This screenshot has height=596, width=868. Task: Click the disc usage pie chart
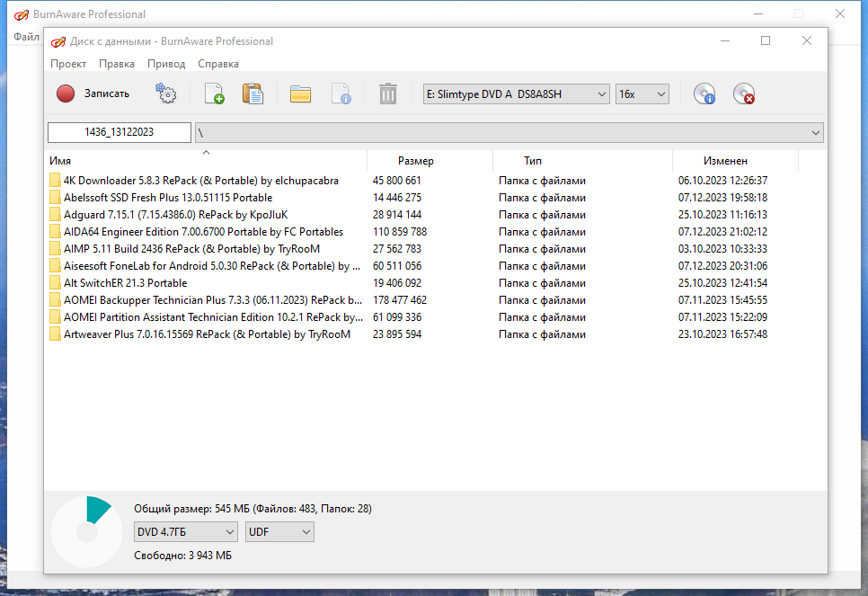tap(87, 532)
